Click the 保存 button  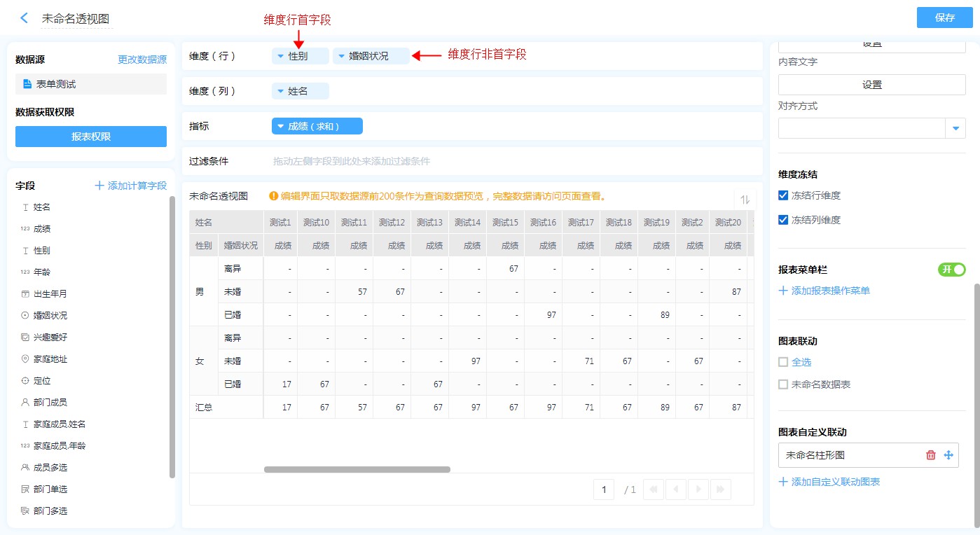click(944, 18)
